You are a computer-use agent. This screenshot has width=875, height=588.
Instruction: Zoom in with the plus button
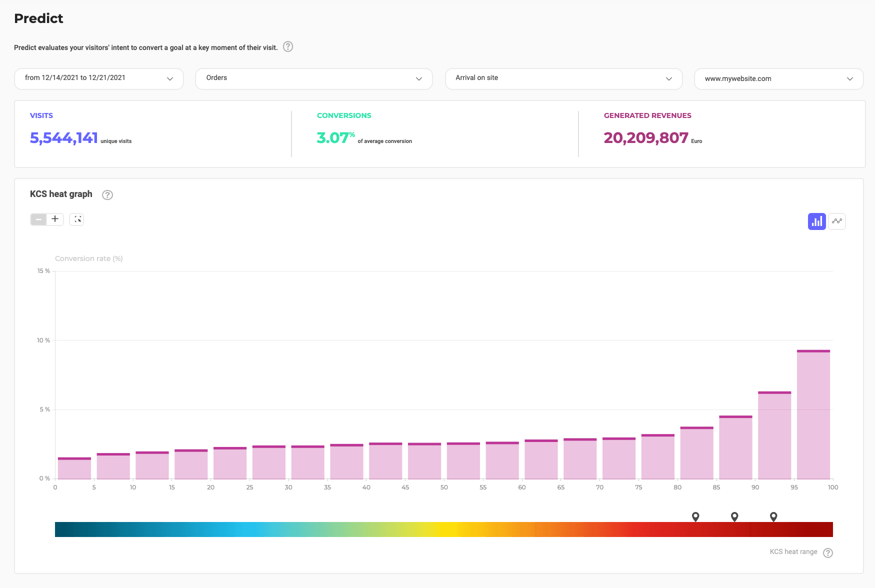(x=55, y=219)
